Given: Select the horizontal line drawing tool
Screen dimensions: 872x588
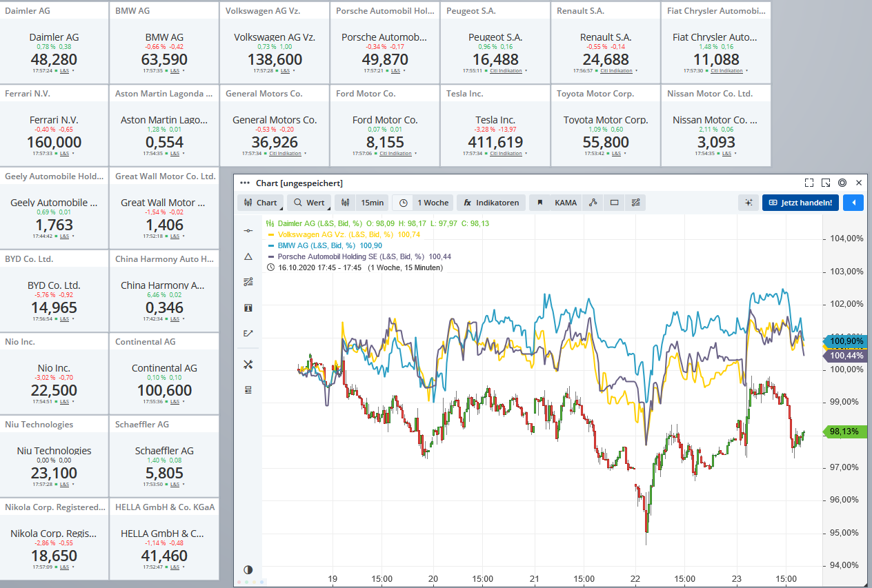Looking at the screenshot, I should pyautogui.click(x=248, y=230).
